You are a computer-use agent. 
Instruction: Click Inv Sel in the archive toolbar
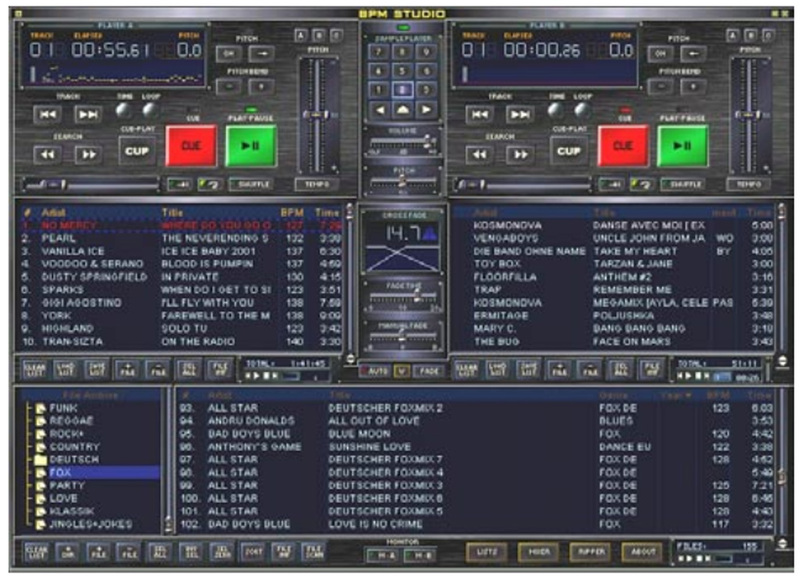pos(191,551)
